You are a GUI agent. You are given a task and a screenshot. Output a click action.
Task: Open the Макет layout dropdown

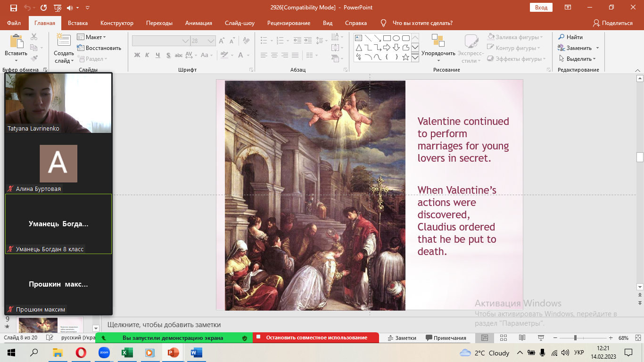[92, 37]
